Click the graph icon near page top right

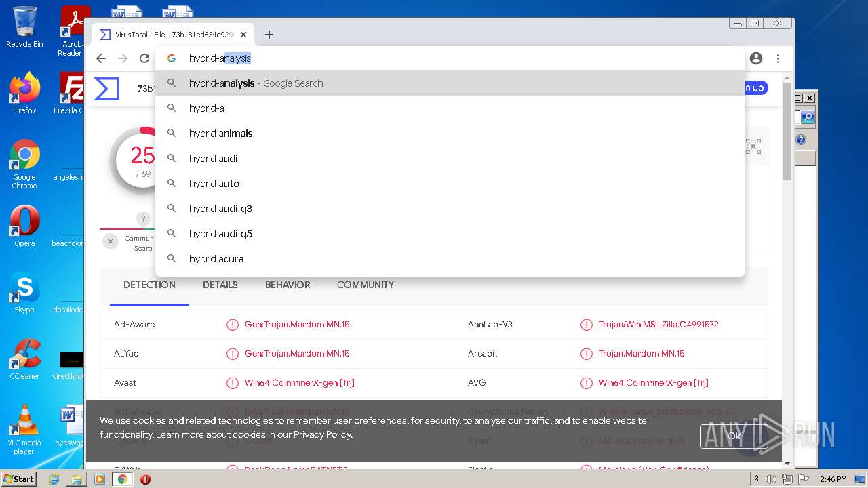pos(753,146)
